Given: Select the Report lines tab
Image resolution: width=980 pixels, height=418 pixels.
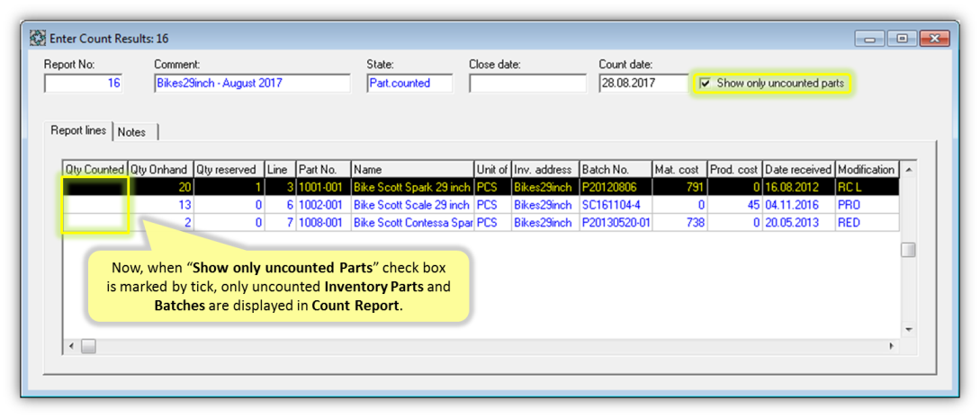Looking at the screenshot, I should coord(78,131).
